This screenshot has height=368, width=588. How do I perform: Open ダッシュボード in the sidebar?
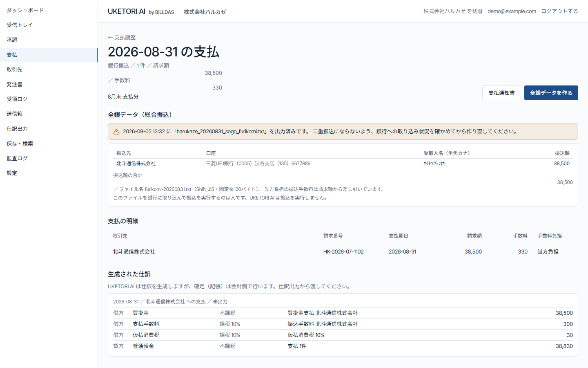point(49,10)
